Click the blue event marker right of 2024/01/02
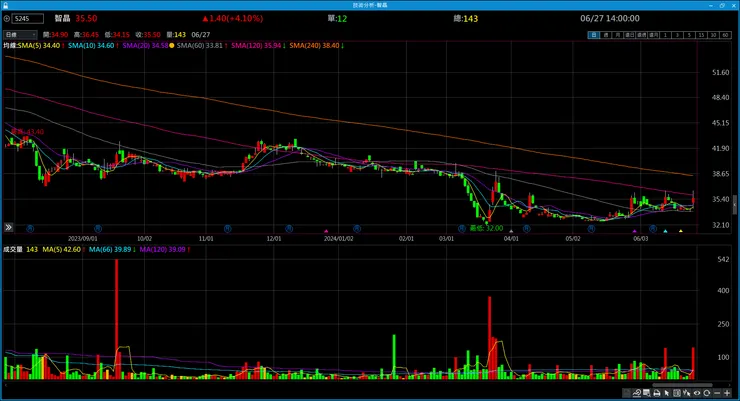This screenshot has width=740, height=401. coord(357,228)
